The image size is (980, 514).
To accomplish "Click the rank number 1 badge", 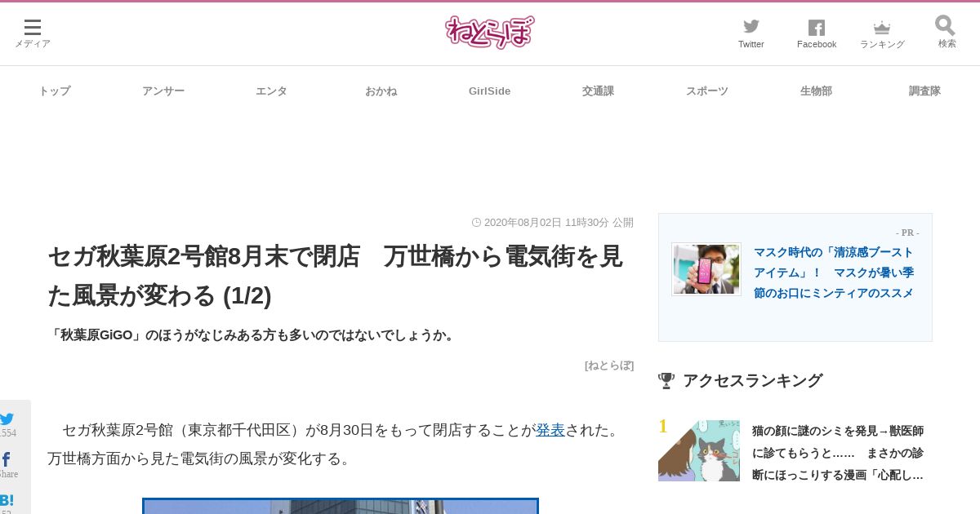I will point(663,427).
